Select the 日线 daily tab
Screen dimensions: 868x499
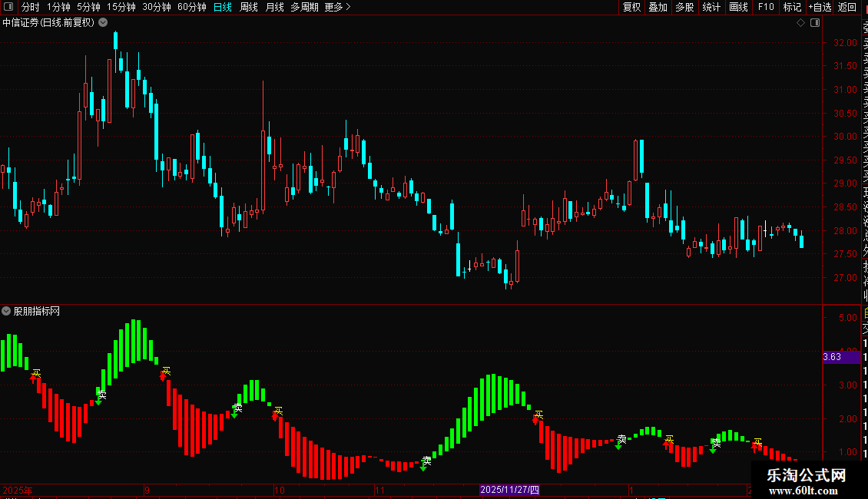(223, 7)
